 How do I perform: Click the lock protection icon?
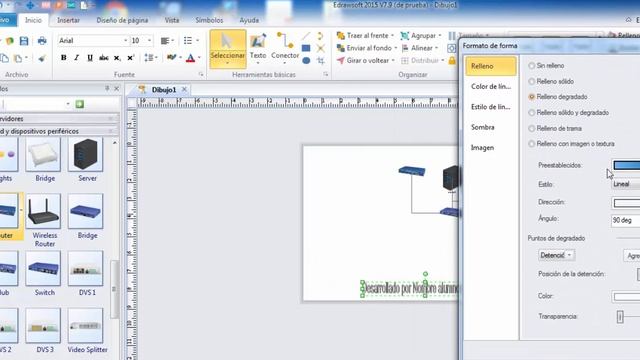coord(452,61)
